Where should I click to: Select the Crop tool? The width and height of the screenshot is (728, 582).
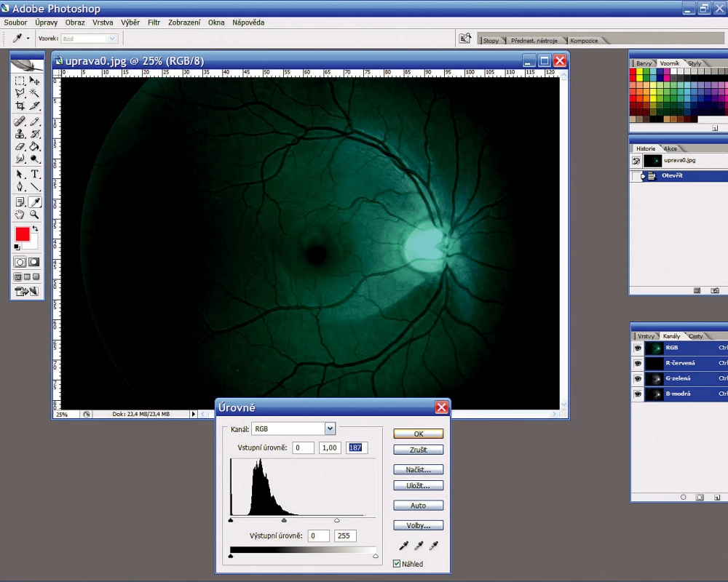click(x=20, y=105)
